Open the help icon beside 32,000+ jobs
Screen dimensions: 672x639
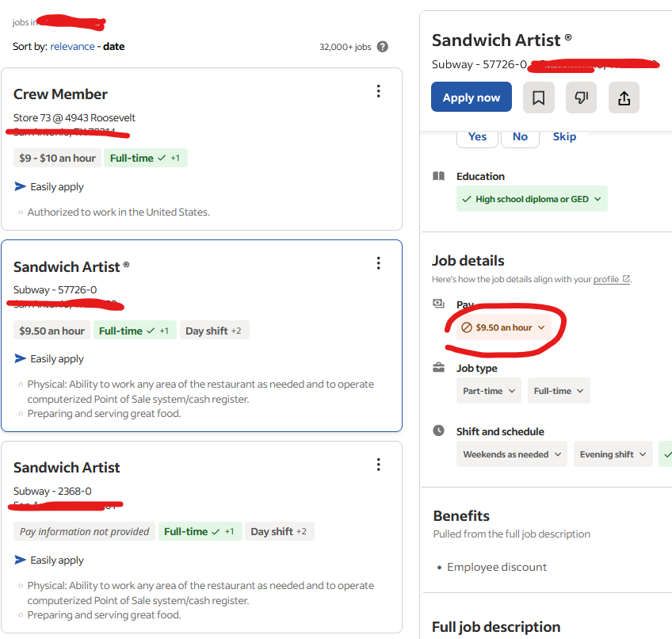coord(382,47)
